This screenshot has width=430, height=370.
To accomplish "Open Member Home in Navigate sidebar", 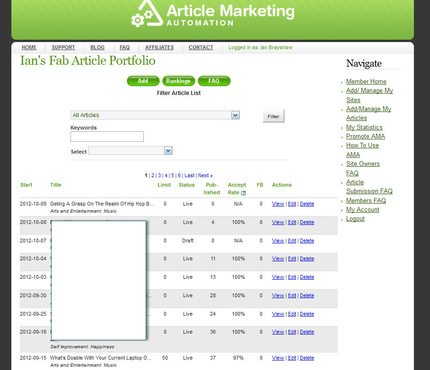I will click(x=366, y=82).
